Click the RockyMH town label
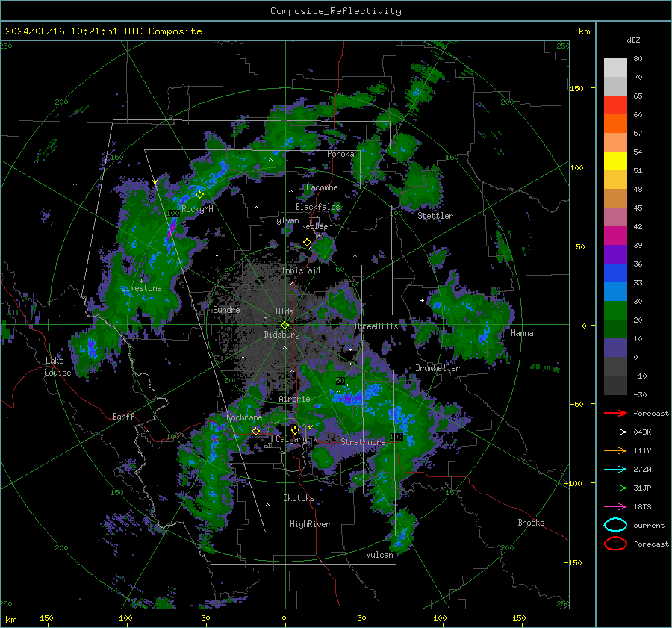 pyautogui.click(x=197, y=209)
